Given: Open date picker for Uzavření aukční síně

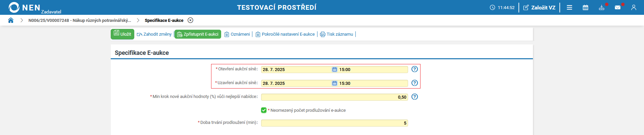Looking at the screenshot, I should 334,83.
